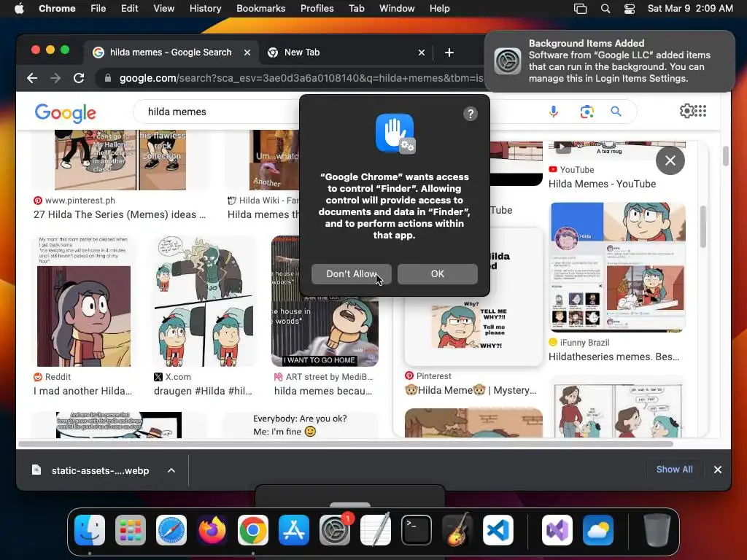747x560 pixels.
Task: Search by image with Google Lens icon
Action: (587, 112)
